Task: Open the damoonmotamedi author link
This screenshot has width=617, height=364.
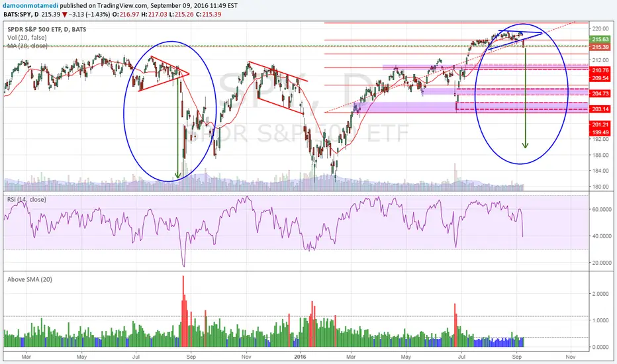Action: coord(30,6)
